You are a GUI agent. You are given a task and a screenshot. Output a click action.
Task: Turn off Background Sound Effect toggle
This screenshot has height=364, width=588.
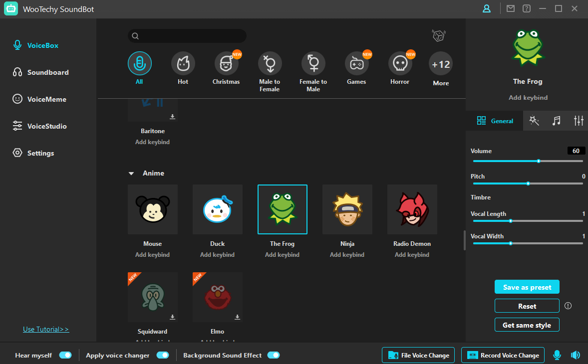click(x=274, y=355)
